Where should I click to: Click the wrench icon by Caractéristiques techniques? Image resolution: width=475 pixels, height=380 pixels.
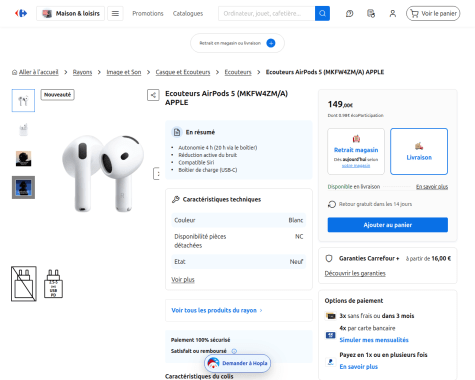click(176, 199)
